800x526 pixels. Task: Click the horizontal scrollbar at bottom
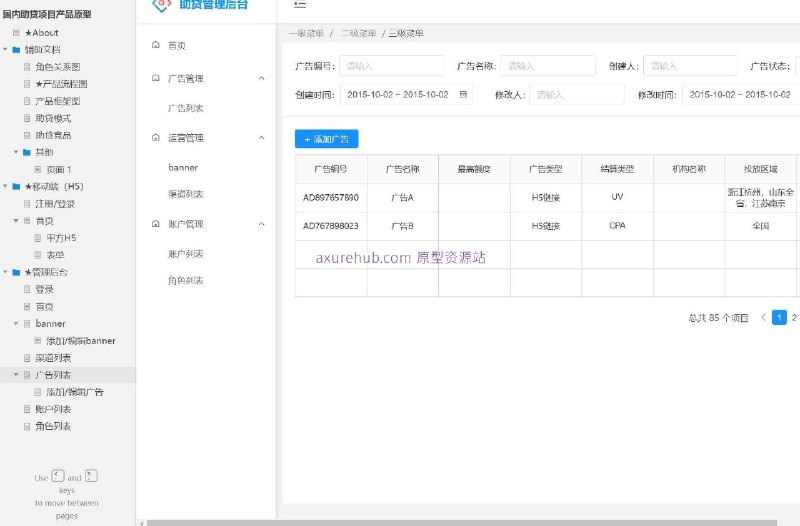(x=461, y=523)
